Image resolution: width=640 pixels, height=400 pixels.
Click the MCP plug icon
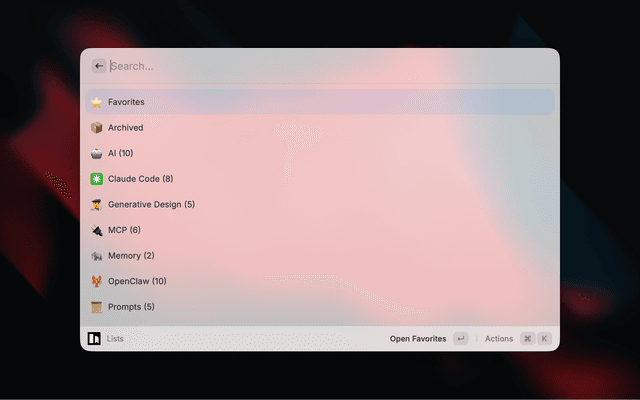96,230
